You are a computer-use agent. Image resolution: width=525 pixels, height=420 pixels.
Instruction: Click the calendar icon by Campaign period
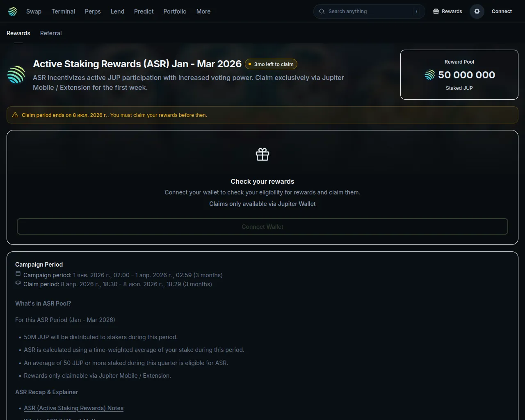pos(18,274)
